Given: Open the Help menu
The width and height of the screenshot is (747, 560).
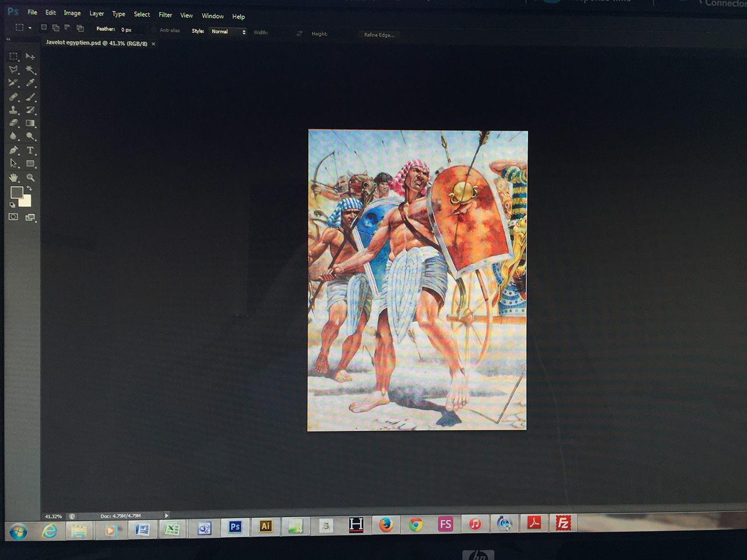Looking at the screenshot, I should [238, 16].
